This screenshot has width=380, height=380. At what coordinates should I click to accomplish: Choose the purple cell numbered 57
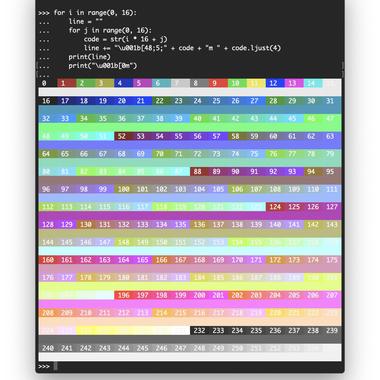pos(218,136)
